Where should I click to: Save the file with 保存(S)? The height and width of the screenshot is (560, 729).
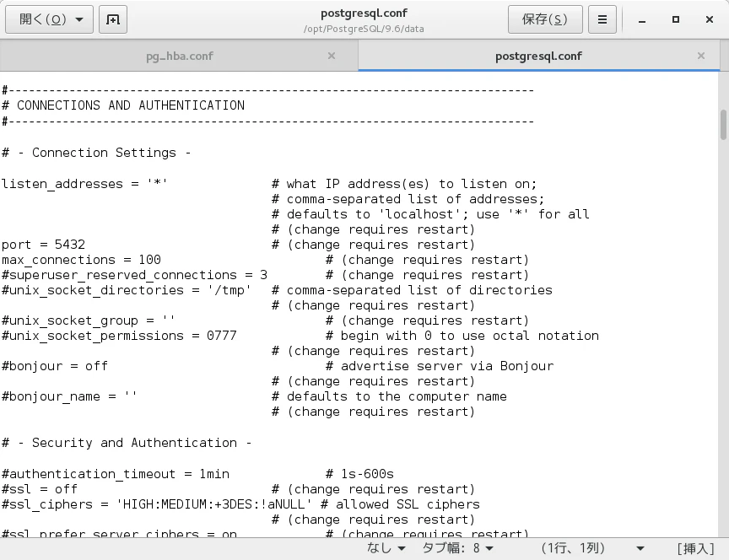tap(545, 19)
